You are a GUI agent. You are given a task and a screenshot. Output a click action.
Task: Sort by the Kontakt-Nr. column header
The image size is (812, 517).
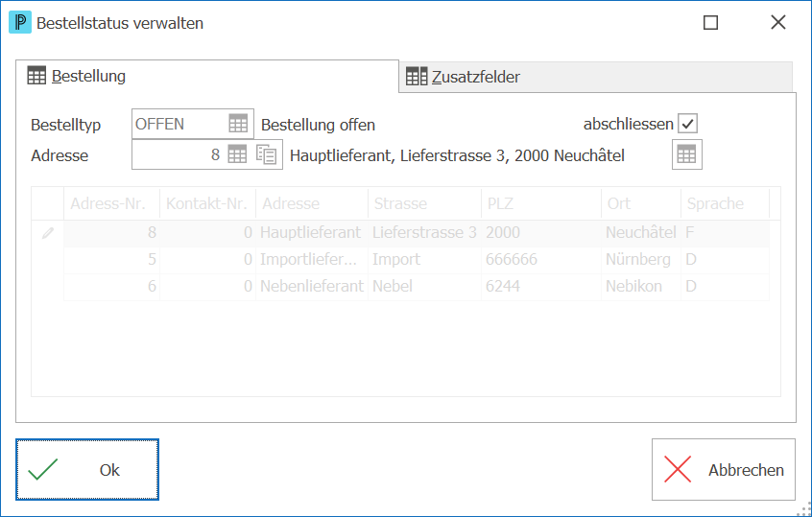coord(207,203)
